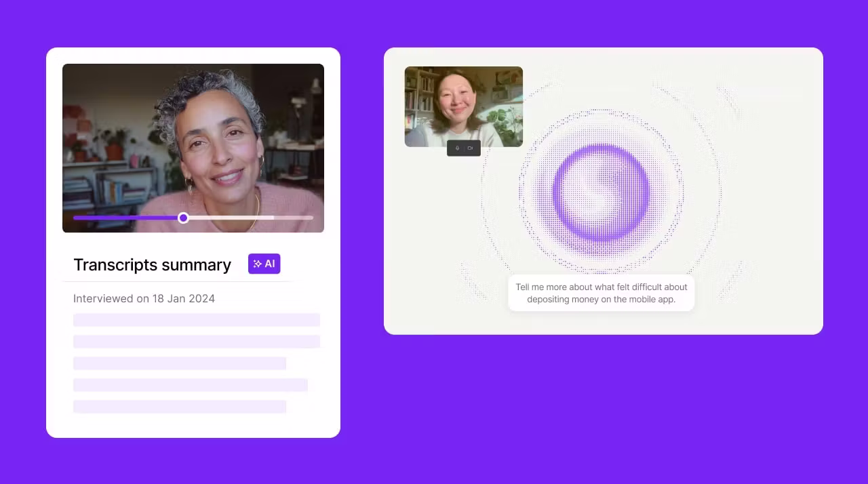Viewport: 868px width, 484px height.
Task: Click the AI question about depositing money
Action: pyautogui.click(x=601, y=293)
